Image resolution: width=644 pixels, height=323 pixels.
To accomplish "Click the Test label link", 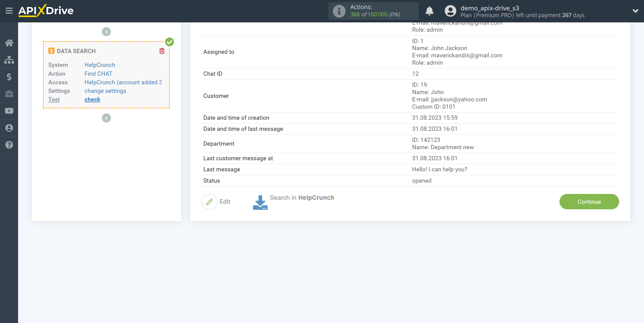I will (x=54, y=99).
